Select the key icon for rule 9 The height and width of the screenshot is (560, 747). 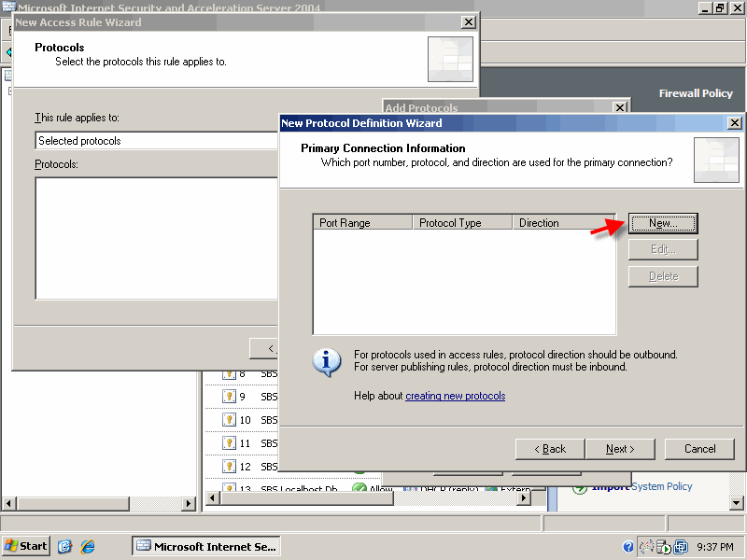[229, 396]
